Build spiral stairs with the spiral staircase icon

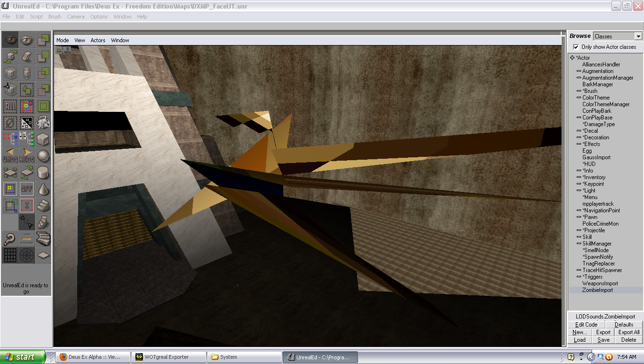(43, 221)
